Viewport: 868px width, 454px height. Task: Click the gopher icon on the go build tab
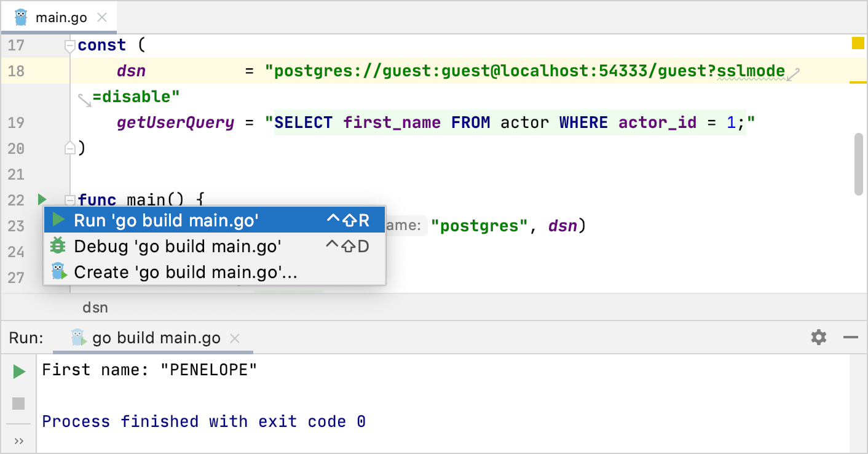pos(77,337)
